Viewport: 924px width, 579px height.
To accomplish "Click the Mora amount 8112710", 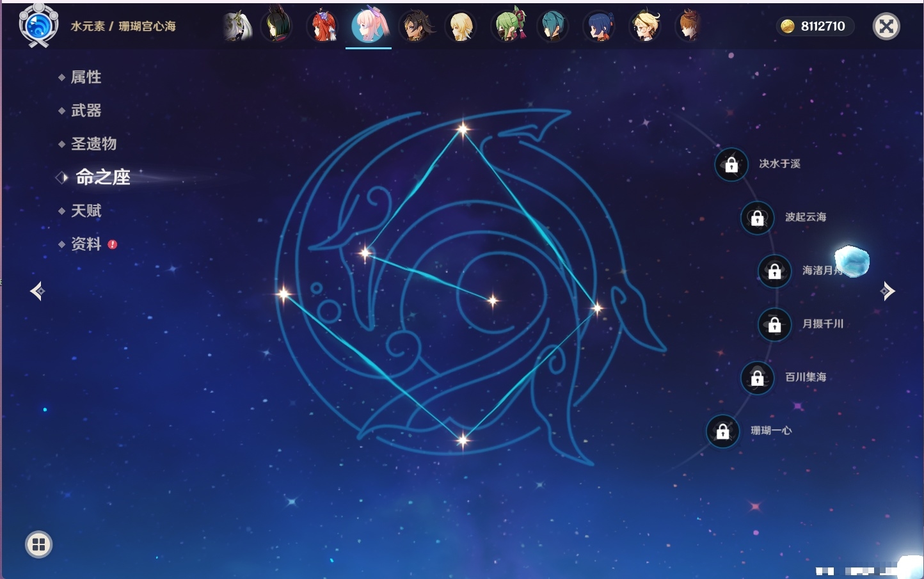I will pos(823,26).
